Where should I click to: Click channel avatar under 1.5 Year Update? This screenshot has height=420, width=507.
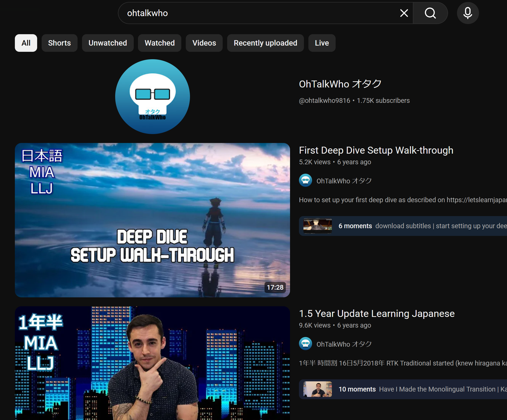pyautogui.click(x=305, y=344)
